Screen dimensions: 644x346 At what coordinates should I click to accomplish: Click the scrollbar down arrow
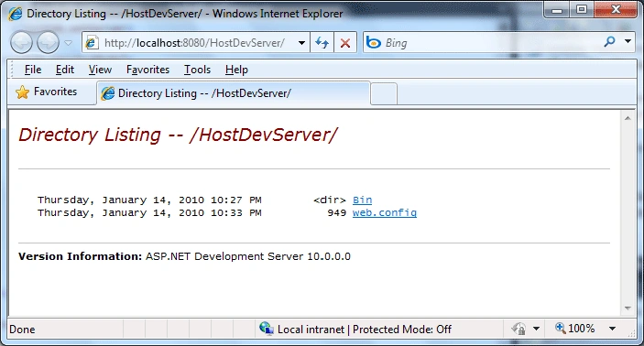click(628, 308)
